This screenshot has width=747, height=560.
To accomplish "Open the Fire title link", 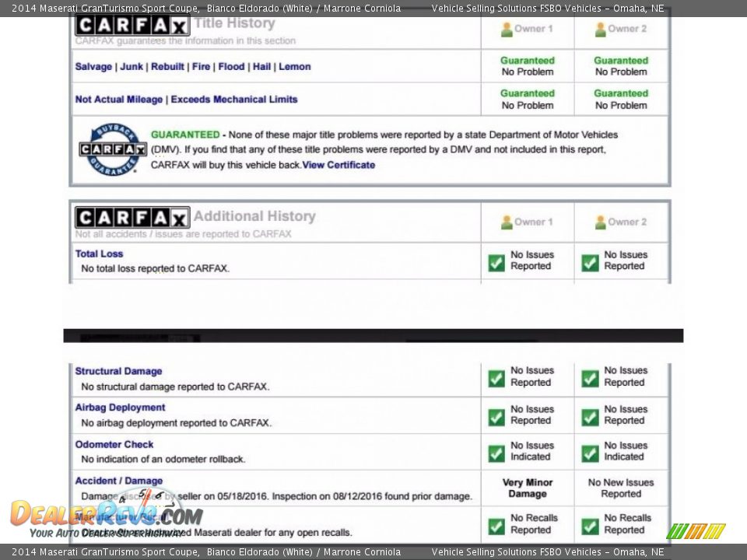I will (x=201, y=67).
